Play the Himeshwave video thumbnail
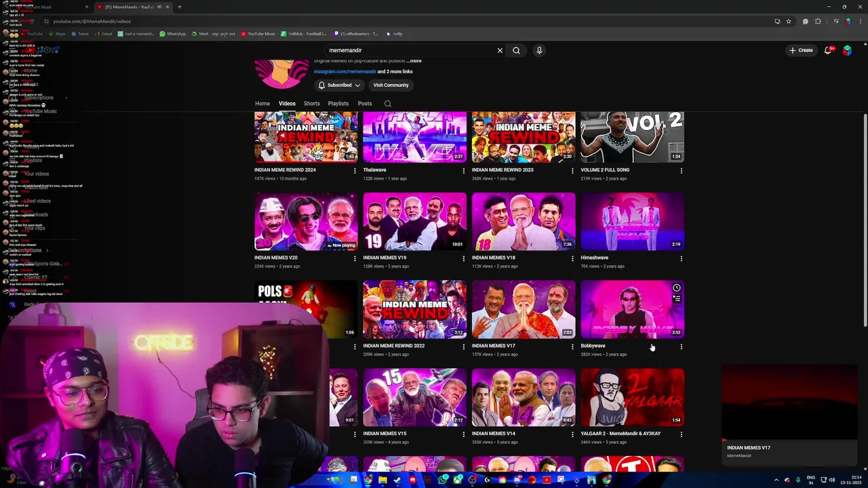 tap(632, 222)
